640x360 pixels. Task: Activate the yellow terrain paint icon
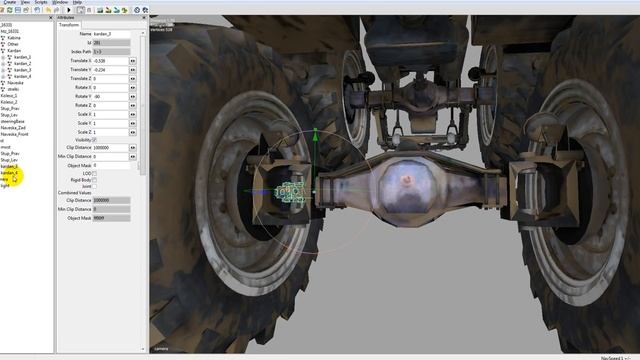108,10
